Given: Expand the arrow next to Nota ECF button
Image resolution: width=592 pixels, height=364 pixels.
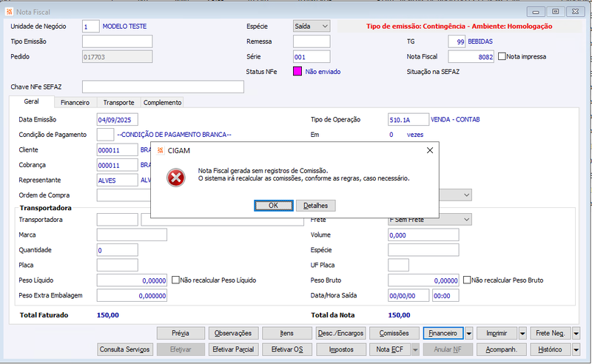Looking at the screenshot, I should (x=415, y=350).
